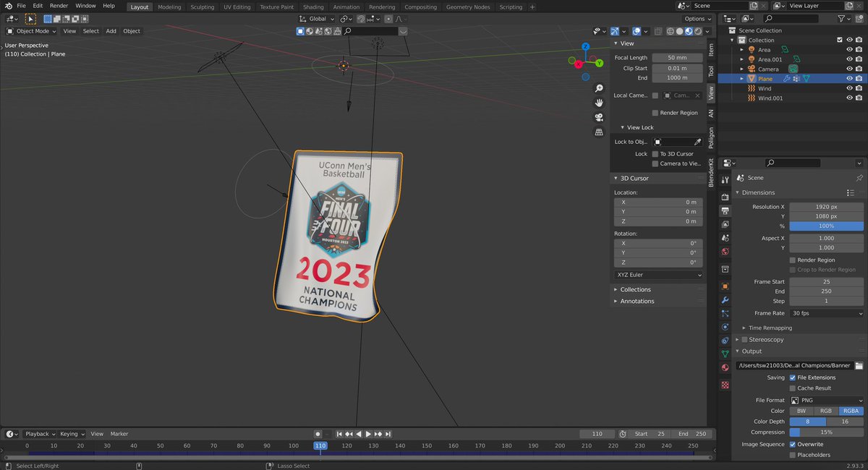868x470 pixels.
Task: Set color depth to 16
Action: 845,422
